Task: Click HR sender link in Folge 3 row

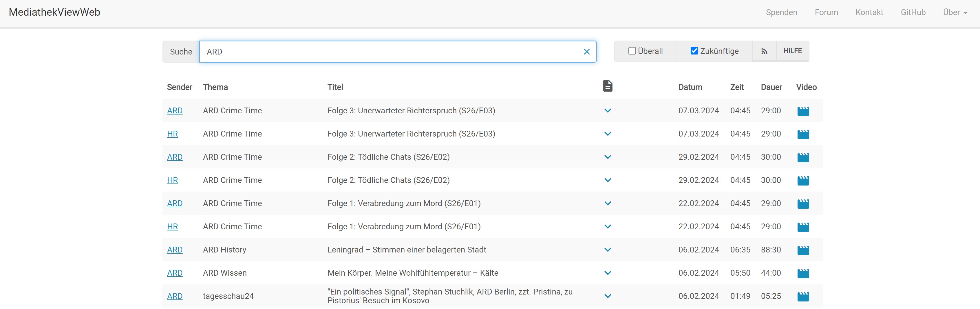Action: (x=172, y=134)
